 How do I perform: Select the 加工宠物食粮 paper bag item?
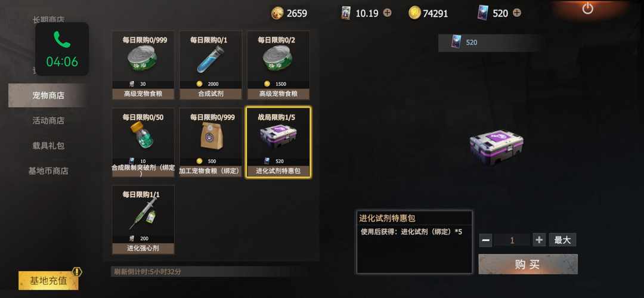pyautogui.click(x=210, y=142)
